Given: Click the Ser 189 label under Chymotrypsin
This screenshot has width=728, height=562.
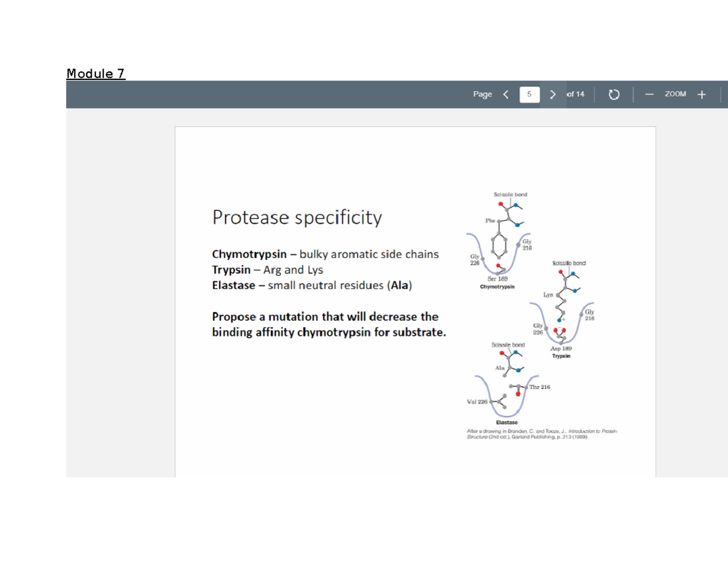Looking at the screenshot, I should 497,279.
